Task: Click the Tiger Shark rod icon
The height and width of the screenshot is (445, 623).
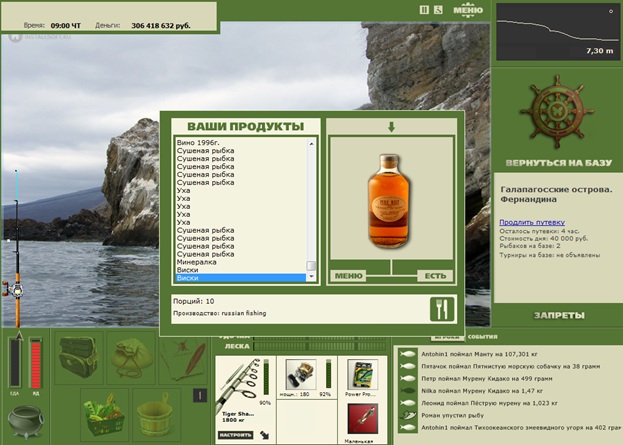Action: pyautogui.click(x=238, y=383)
